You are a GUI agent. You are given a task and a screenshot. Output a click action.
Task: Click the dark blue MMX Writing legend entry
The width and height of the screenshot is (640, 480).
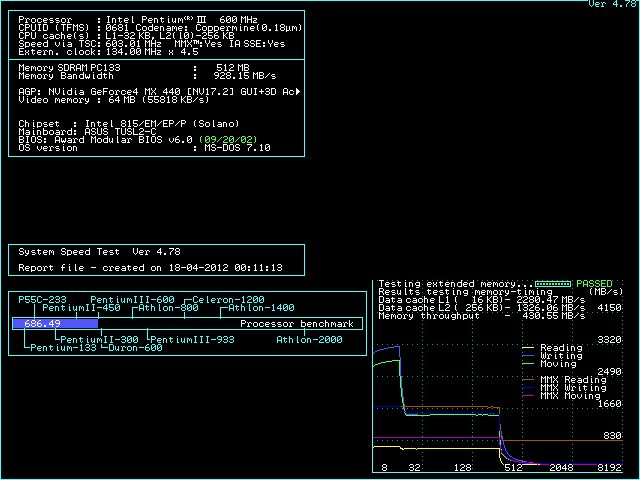point(564,388)
